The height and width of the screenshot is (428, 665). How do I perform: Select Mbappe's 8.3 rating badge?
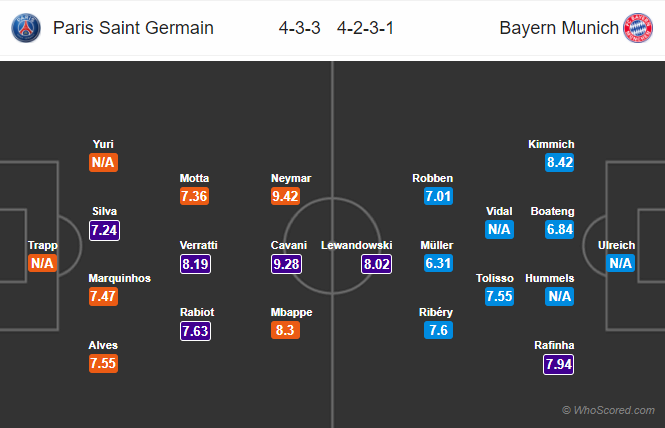285,330
